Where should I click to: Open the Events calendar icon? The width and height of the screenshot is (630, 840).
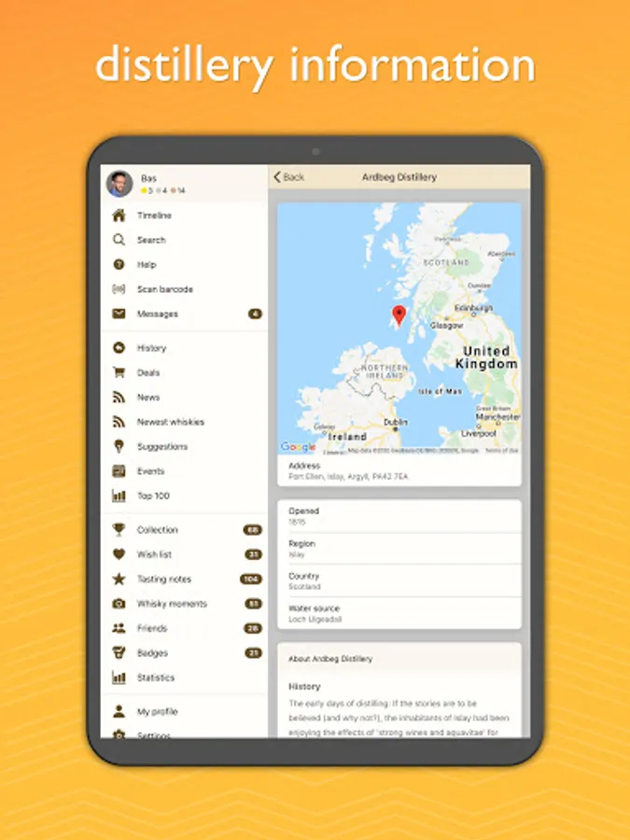(119, 471)
